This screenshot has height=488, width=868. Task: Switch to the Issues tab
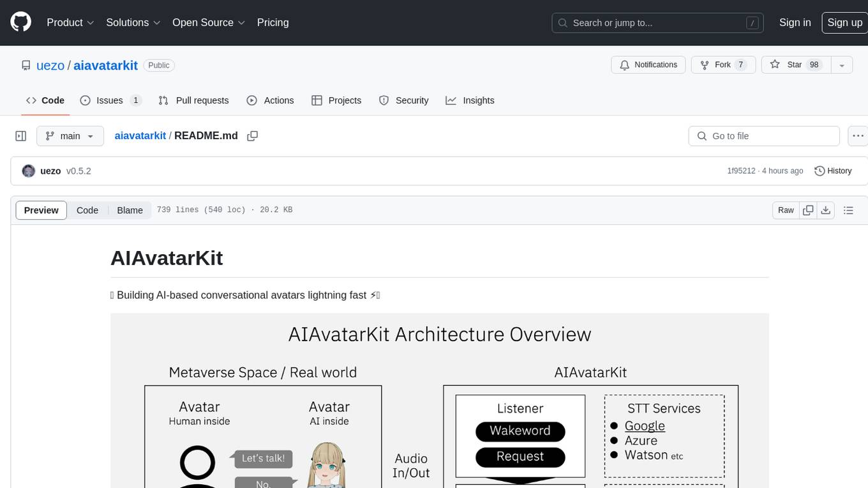point(110,100)
